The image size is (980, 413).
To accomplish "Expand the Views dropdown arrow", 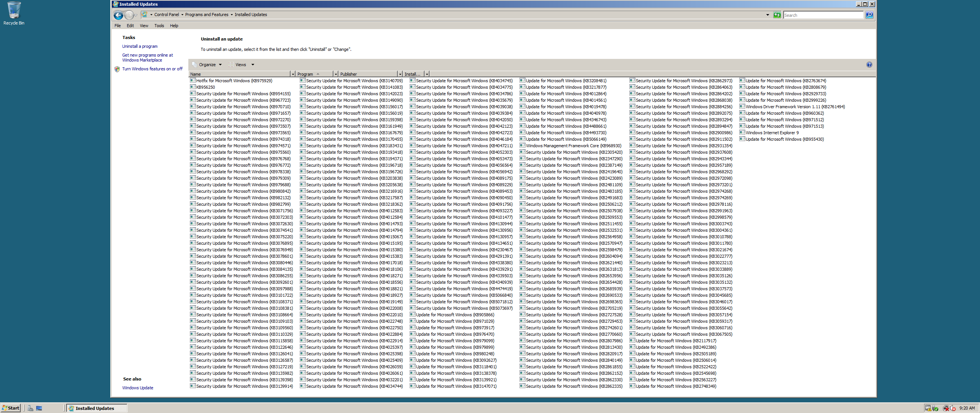I will [253, 65].
